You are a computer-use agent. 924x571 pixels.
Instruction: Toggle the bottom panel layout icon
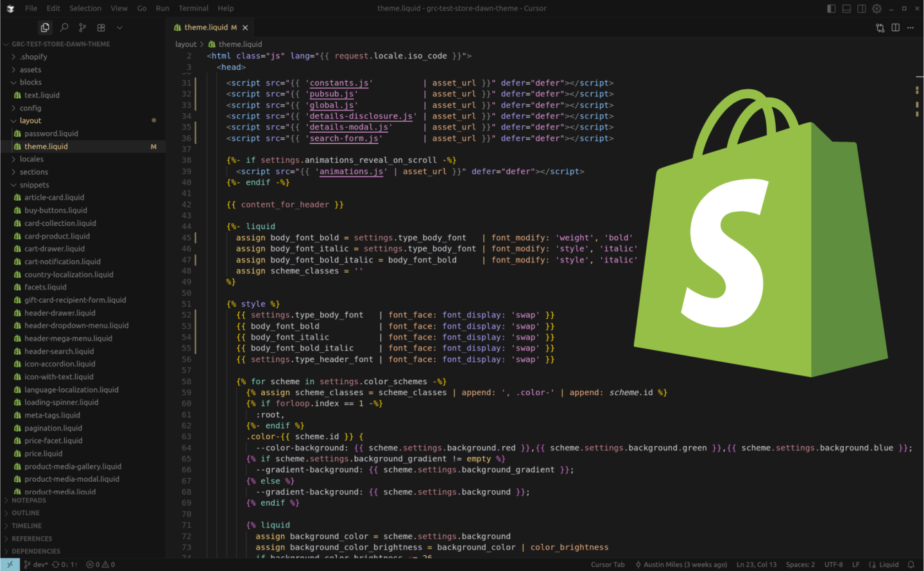tap(846, 8)
